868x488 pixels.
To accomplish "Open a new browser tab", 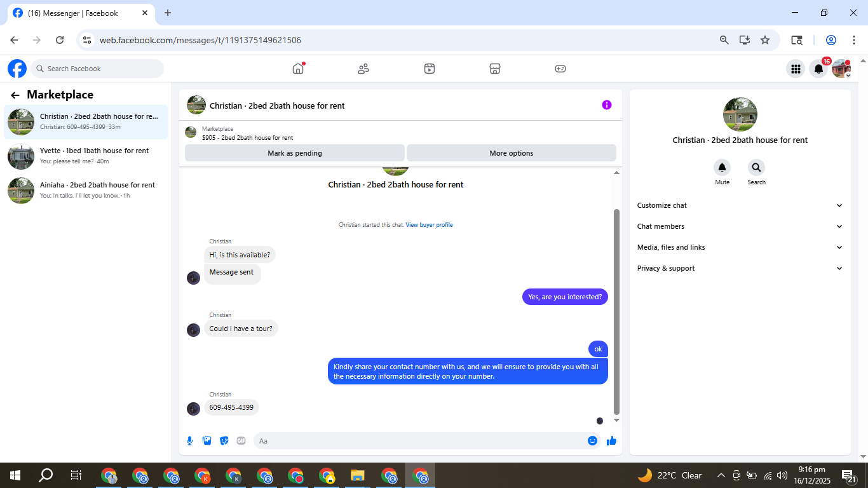I will 168,13.
